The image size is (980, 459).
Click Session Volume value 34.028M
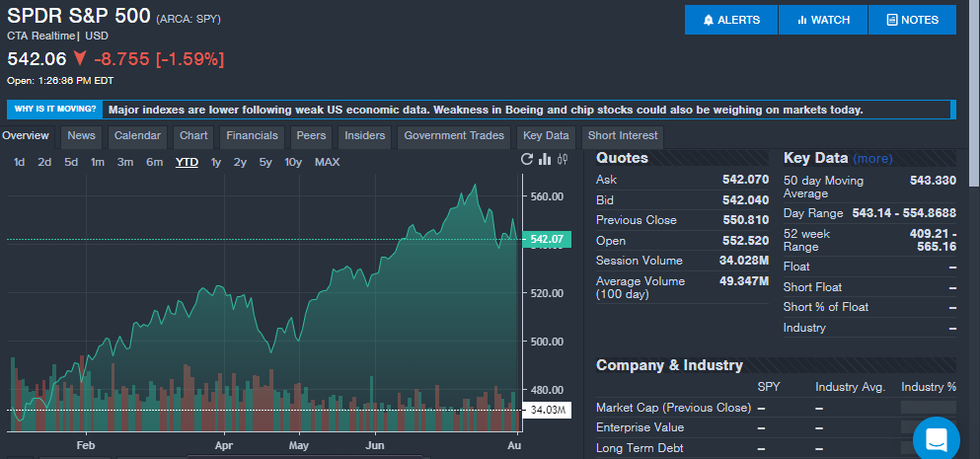(744, 261)
